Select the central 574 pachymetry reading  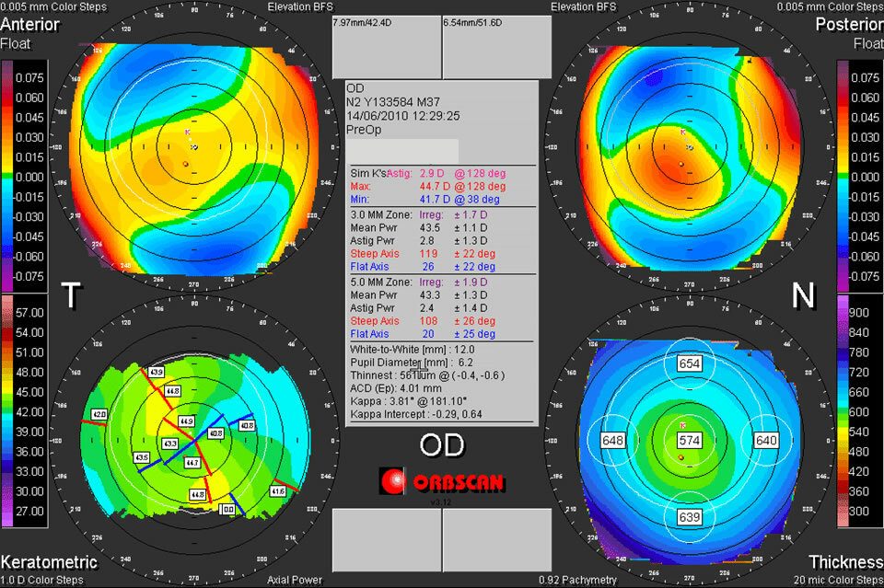click(690, 441)
